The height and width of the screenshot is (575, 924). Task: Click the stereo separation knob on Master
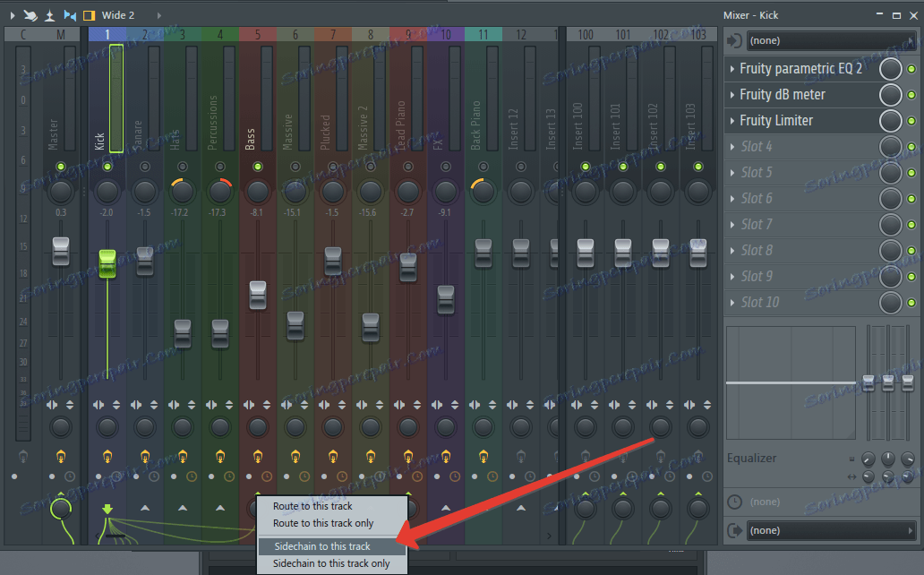(60, 427)
